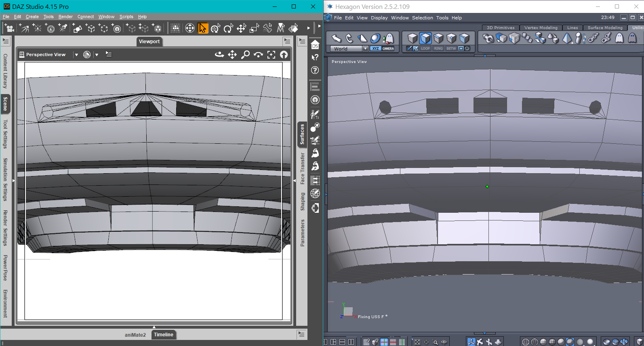Viewport: 644px width, 346px height.
Task: Open Perspective View camera dropdown in DAZ
Action: (x=76, y=55)
